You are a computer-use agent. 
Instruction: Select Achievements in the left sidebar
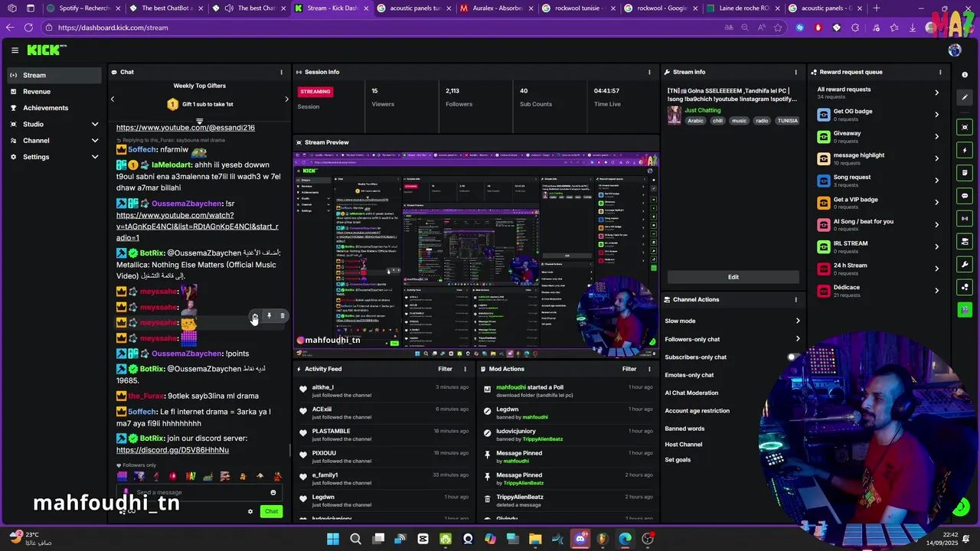tap(53, 108)
